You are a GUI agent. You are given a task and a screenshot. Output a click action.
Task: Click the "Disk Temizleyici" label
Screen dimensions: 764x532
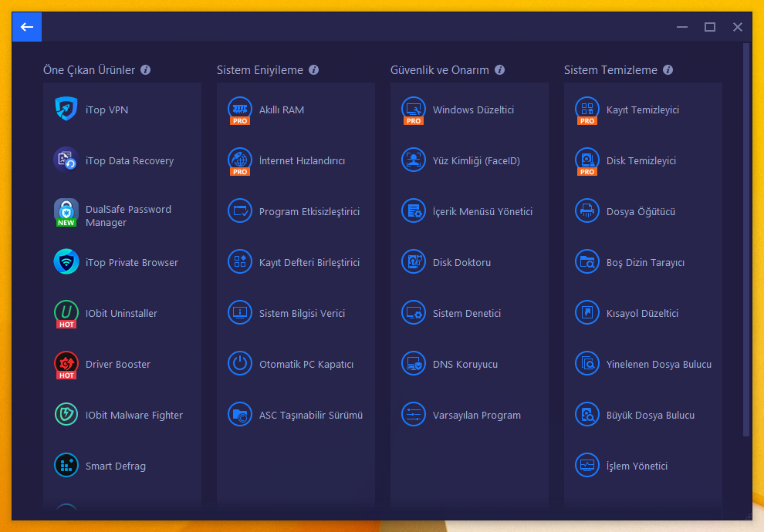(x=641, y=160)
